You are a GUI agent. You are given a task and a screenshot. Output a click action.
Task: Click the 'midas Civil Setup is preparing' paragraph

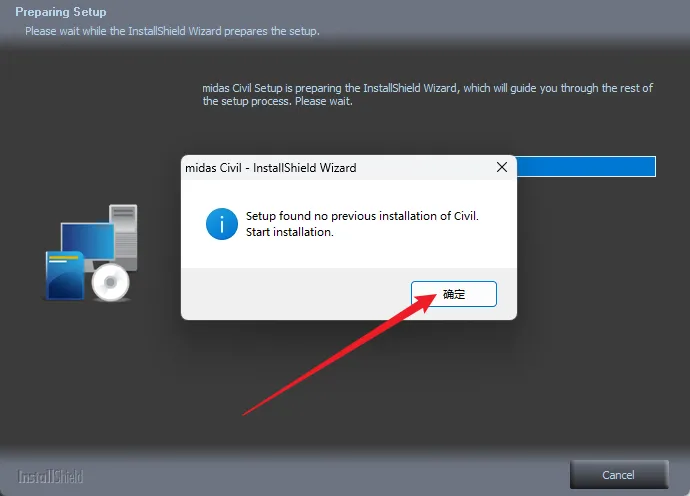(x=427, y=95)
